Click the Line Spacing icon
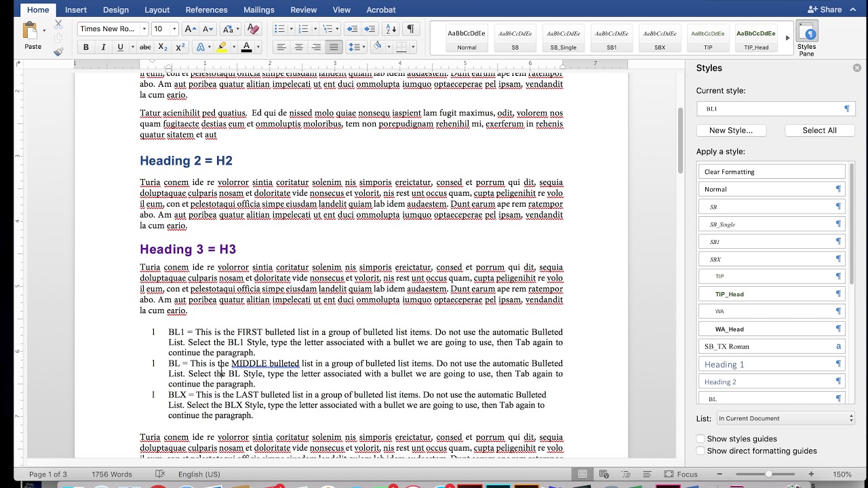This screenshot has width=868, height=488. (353, 47)
